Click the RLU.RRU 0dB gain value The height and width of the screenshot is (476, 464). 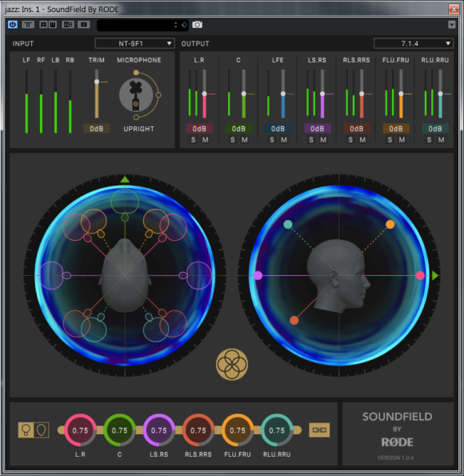tap(435, 129)
